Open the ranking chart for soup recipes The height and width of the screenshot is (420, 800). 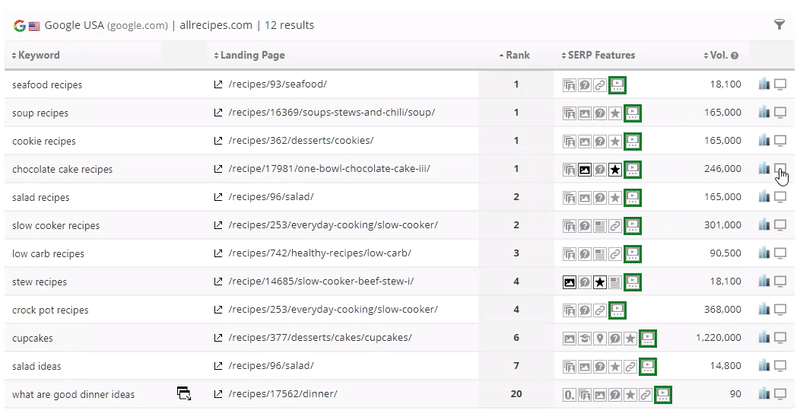pos(764,113)
